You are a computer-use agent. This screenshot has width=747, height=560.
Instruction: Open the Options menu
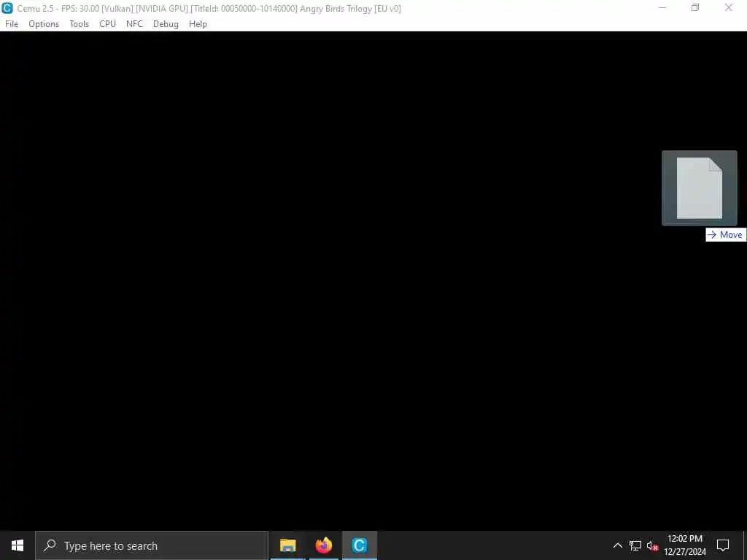pos(44,24)
